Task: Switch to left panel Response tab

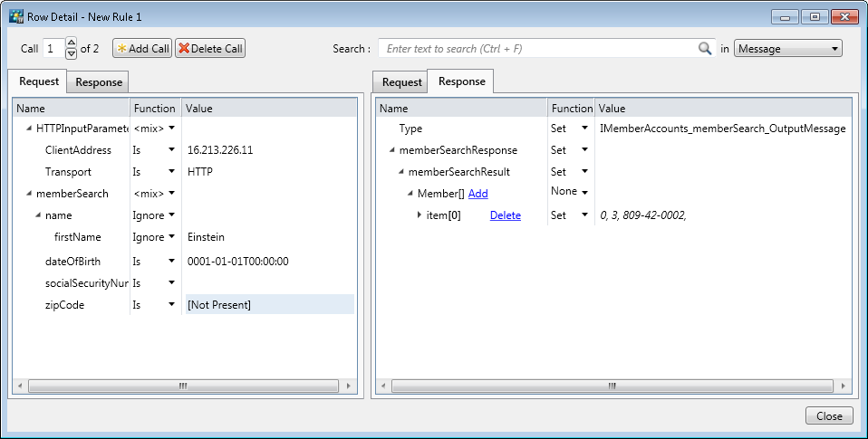Action: pos(99,82)
